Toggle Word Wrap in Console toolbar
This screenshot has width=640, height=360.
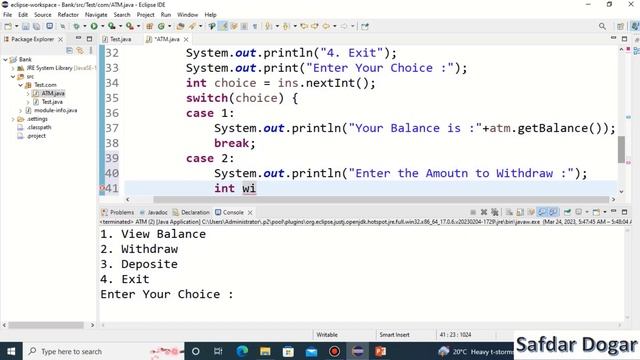pyautogui.click(x=531, y=212)
